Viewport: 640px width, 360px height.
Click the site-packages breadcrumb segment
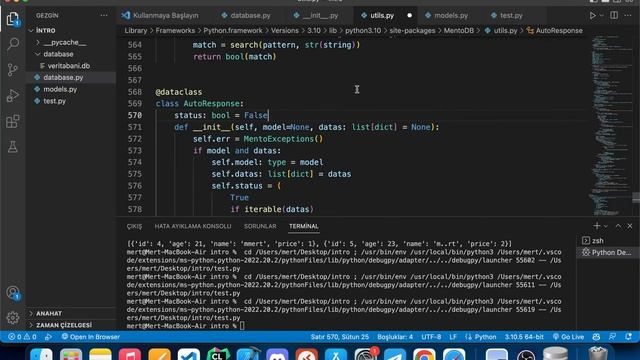[412, 31]
